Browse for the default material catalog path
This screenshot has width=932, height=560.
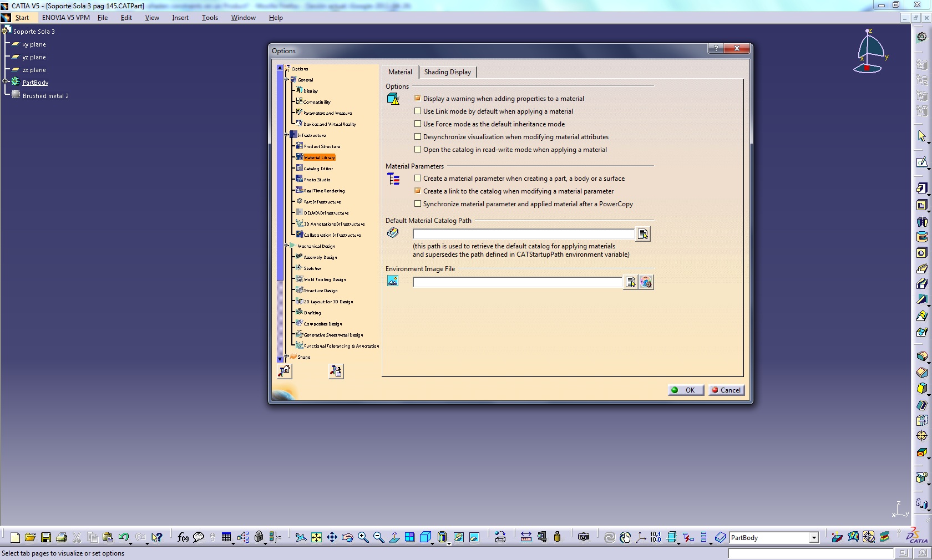(643, 235)
